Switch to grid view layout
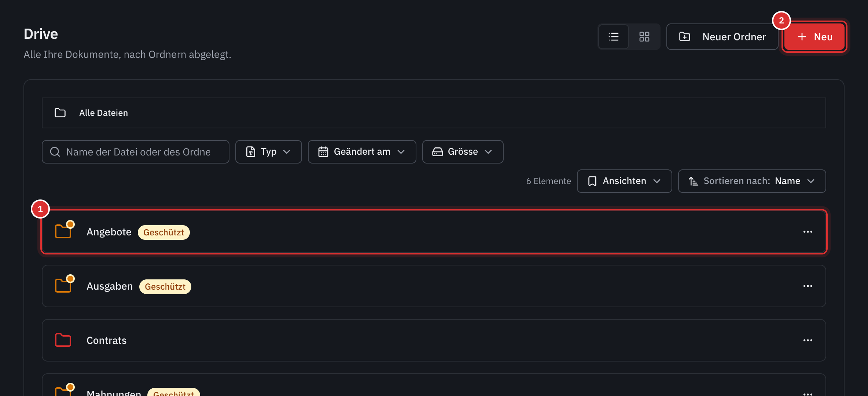This screenshot has width=868, height=396. point(644,37)
